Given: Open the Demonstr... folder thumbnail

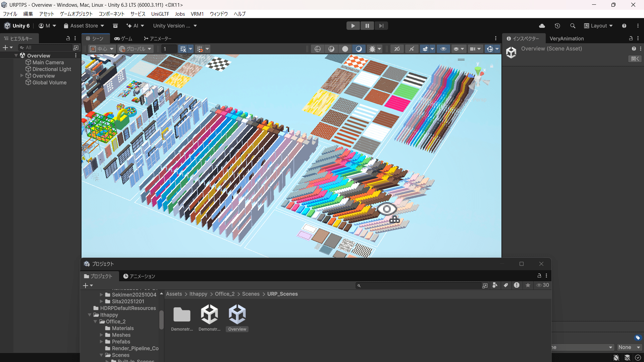Looking at the screenshot, I should click(182, 317).
